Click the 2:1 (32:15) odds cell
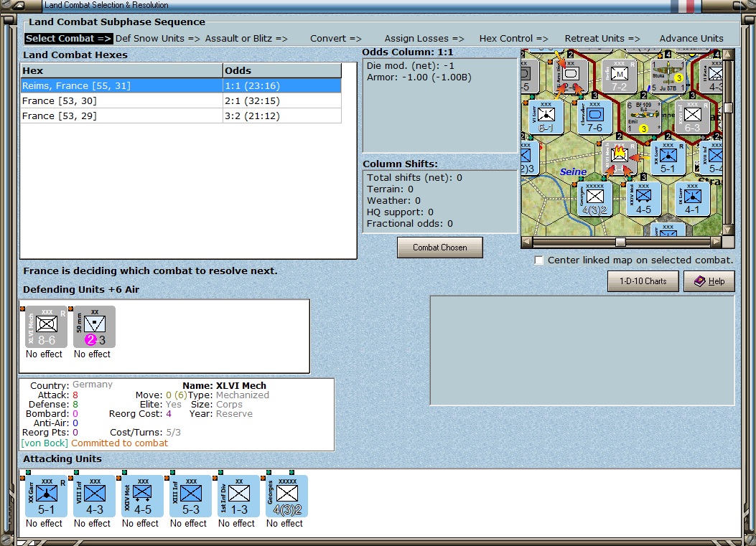The height and width of the screenshot is (546, 756). 282,100
